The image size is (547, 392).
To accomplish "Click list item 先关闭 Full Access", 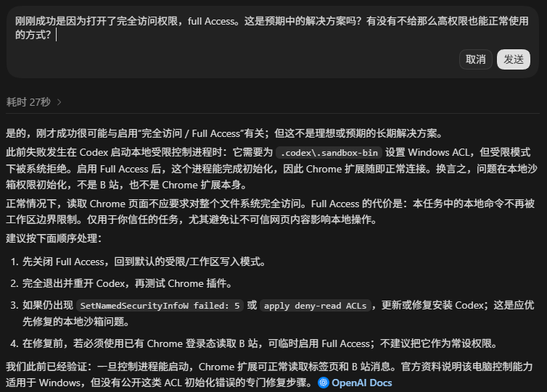I will click(144, 262).
